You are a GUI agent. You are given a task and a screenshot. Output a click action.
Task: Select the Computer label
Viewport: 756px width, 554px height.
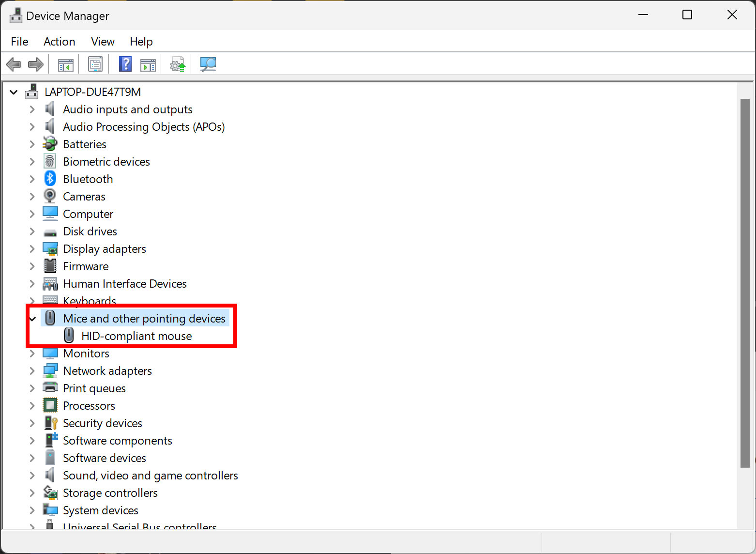[88, 214]
